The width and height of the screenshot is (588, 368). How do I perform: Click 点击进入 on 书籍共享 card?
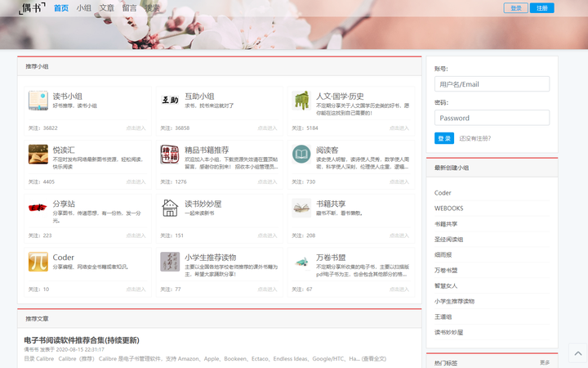click(x=399, y=236)
